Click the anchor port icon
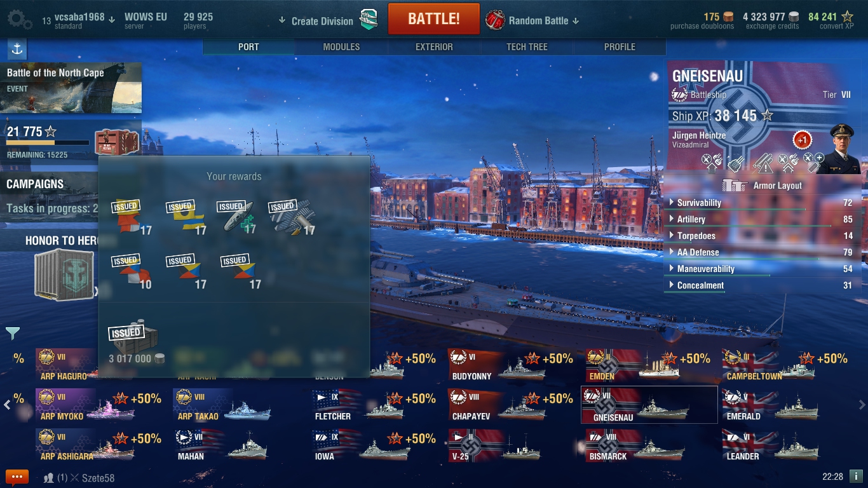This screenshot has height=488, width=868. click(17, 49)
